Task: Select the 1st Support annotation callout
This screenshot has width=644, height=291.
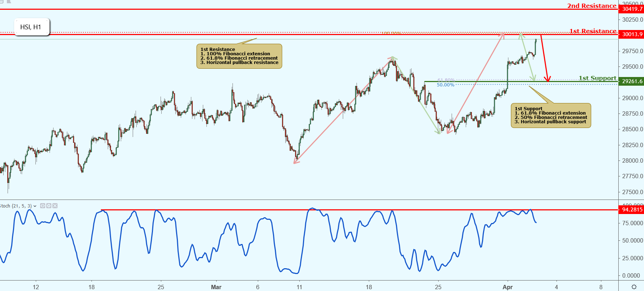Action: (551, 115)
